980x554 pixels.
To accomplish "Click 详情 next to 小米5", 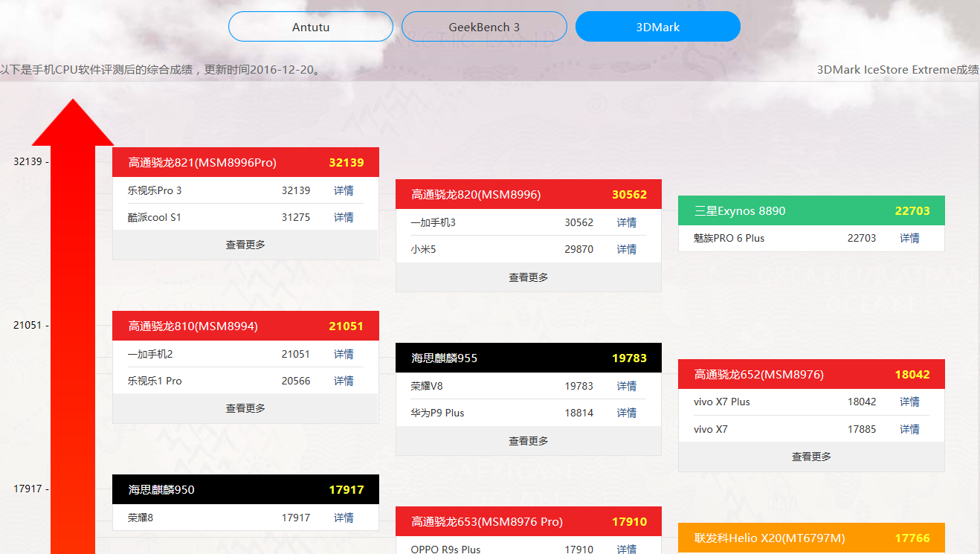I will pos(626,249).
